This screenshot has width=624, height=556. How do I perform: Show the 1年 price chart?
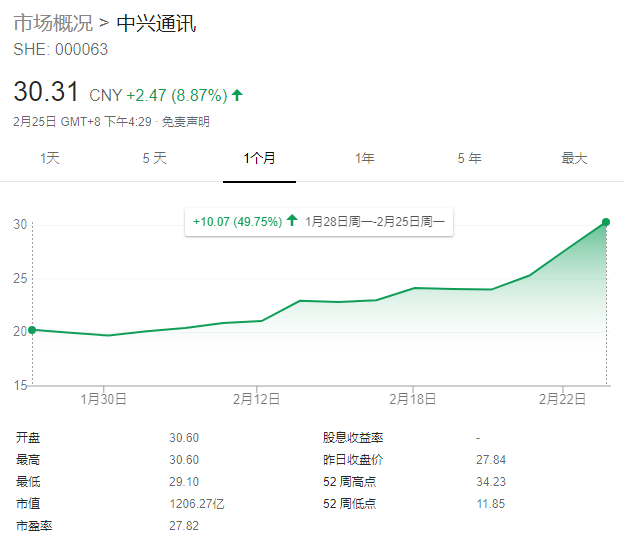[x=365, y=158]
